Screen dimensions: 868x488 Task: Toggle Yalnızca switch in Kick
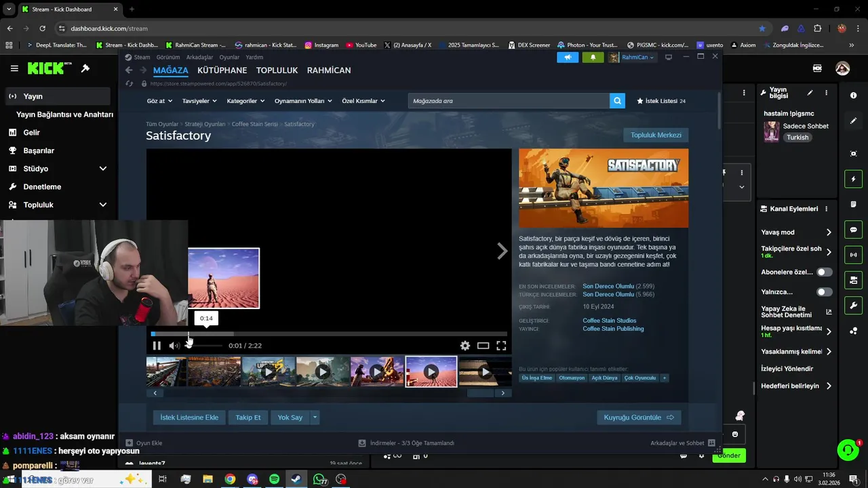(825, 292)
